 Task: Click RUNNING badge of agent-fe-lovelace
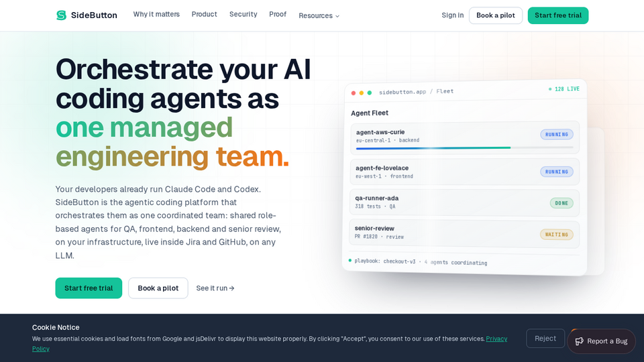[x=557, y=172]
